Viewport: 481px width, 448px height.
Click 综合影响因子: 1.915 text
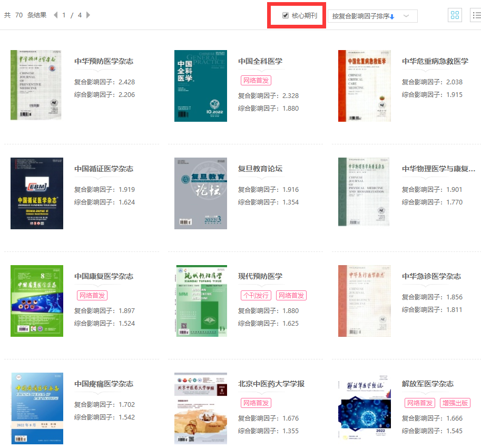tap(432, 94)
